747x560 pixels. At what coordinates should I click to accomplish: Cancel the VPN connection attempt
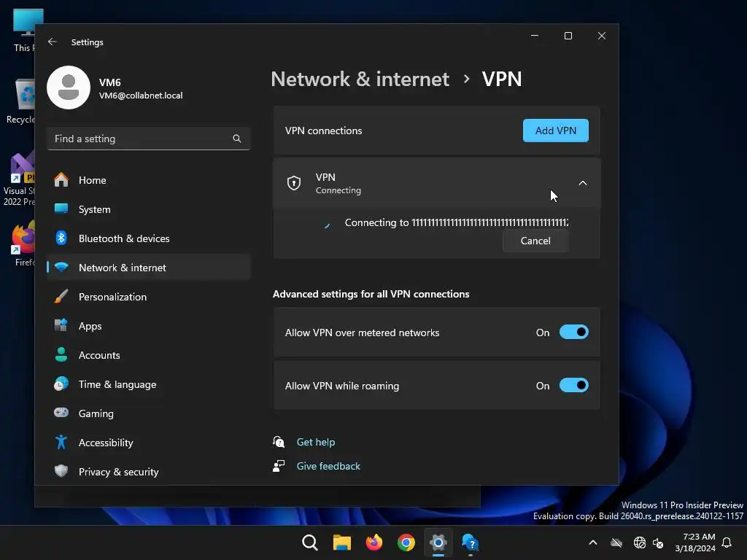535,241
